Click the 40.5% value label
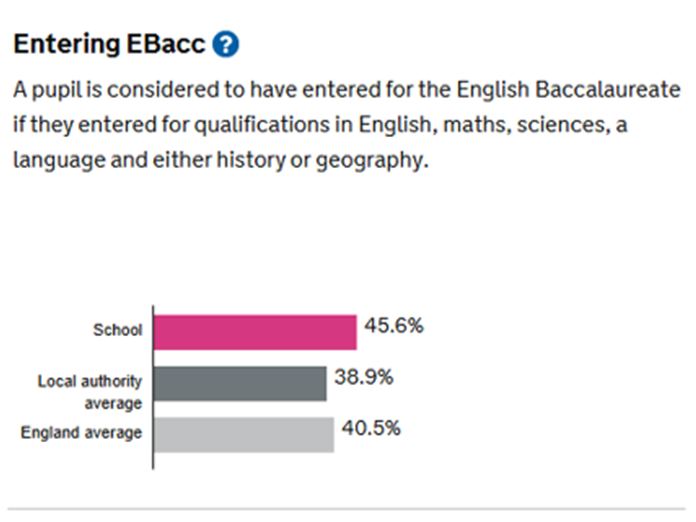The width and height of the screenshot is (696, 522). click(x=371, y=428)
